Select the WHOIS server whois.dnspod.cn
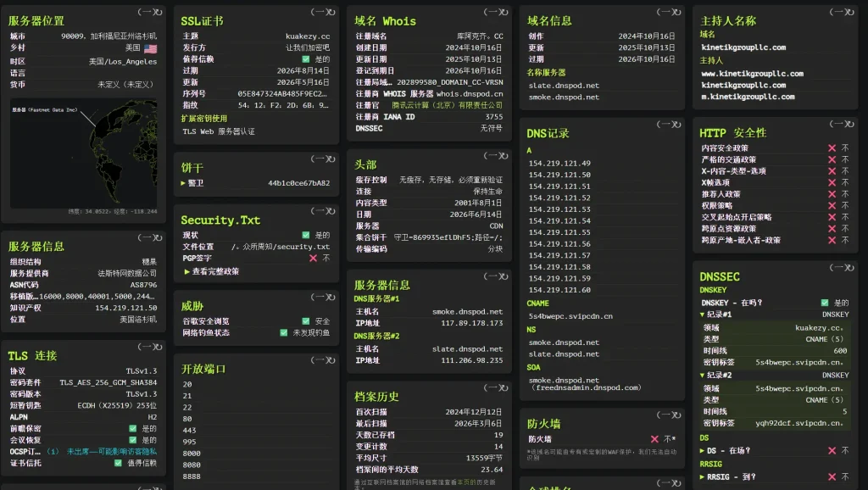This screenshot has width=868, height=490. pos(470,94)
